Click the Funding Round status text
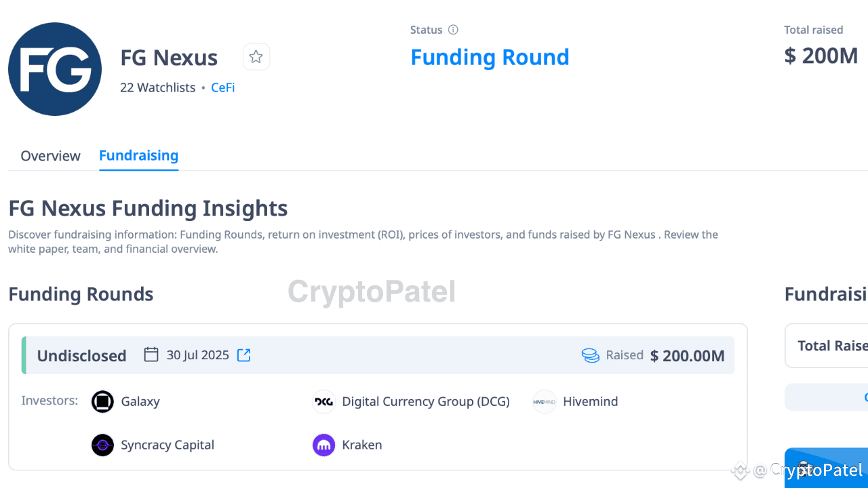This screenshot has width=868, height=488. 490,57
